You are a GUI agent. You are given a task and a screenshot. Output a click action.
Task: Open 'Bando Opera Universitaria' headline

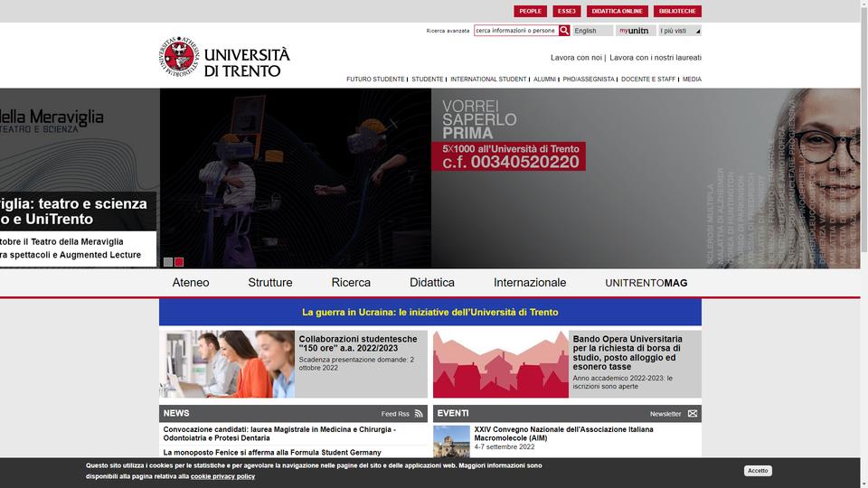click(x=627, y=353)
